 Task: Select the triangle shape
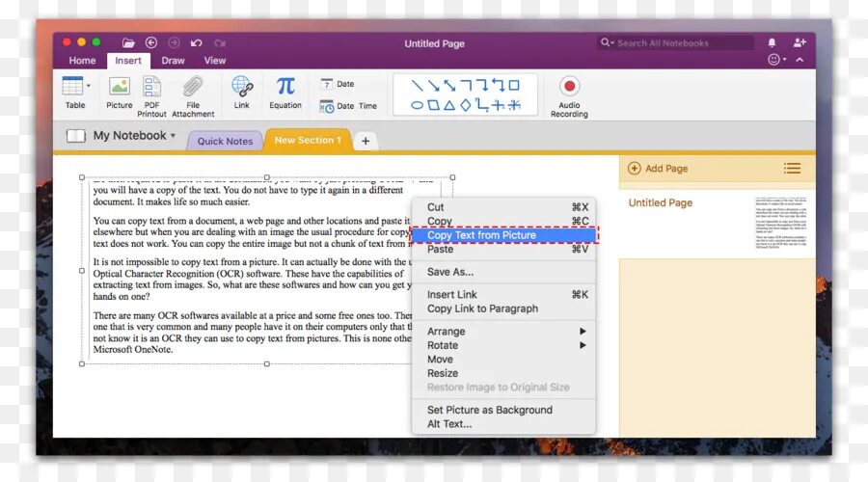449,104
